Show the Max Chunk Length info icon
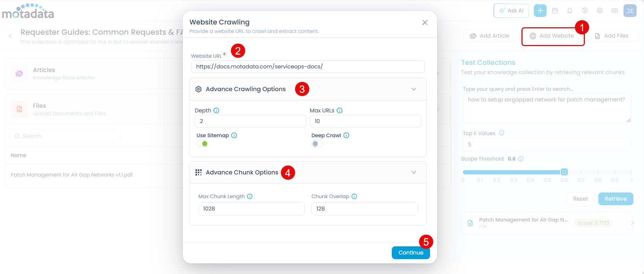The image size is (644, 274). pos(250,196)
